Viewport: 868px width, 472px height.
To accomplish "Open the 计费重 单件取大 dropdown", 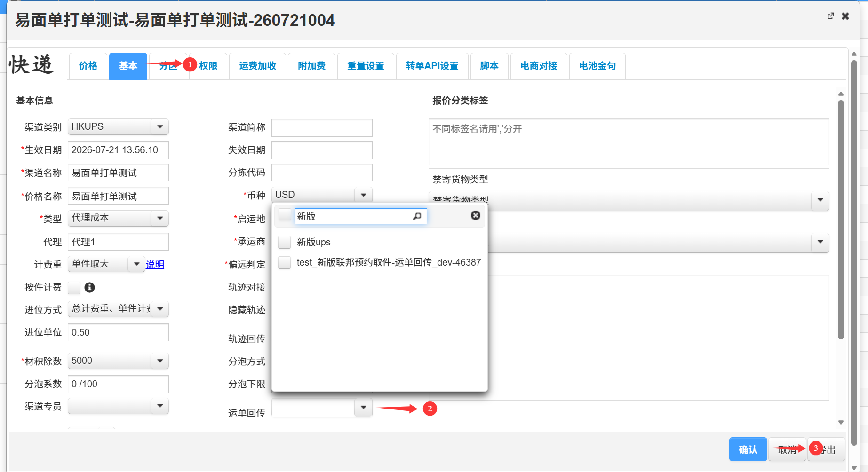I will [x=106, y=264].
